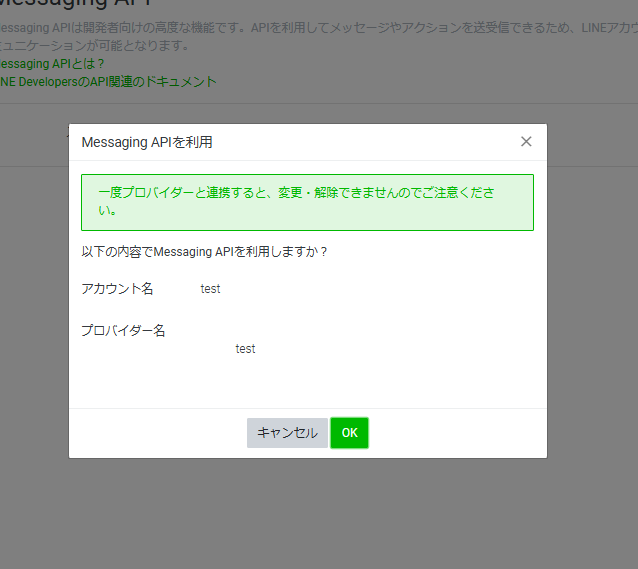Select the プロバイダー名 value 'test'
This screenshot has height=569, width=638.
coord(245,349)
